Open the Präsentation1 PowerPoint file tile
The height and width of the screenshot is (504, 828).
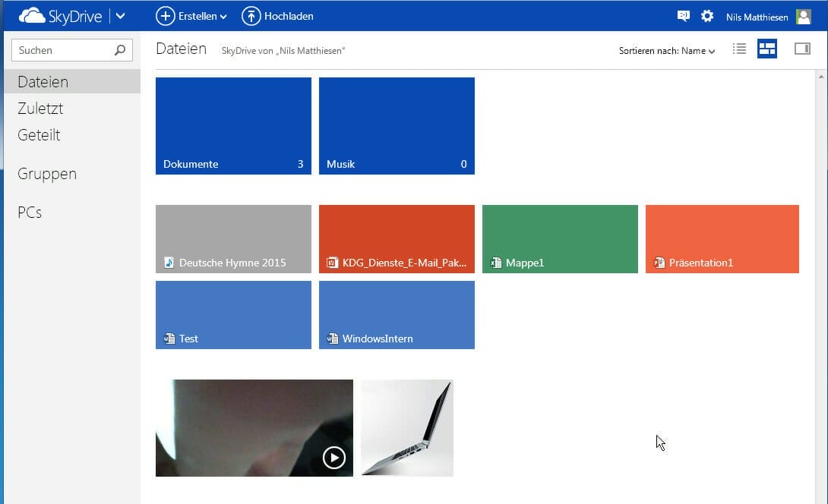click(x=722, y=239)
